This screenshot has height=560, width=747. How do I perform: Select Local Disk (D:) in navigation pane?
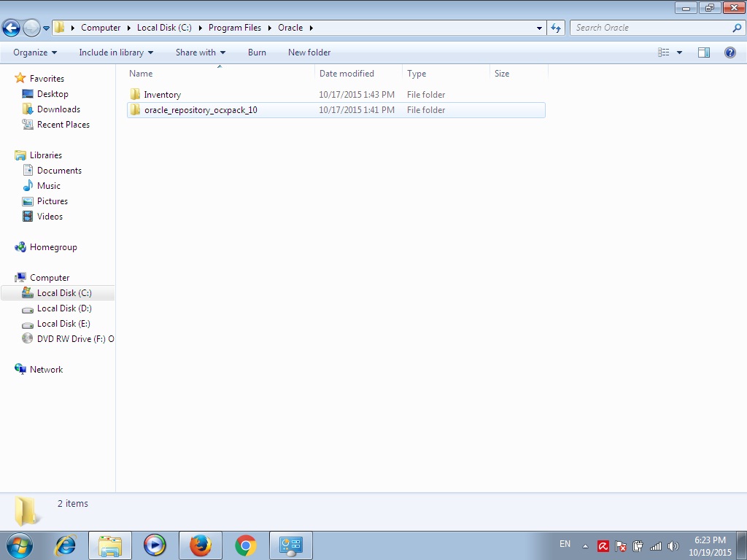coord(64,308)
